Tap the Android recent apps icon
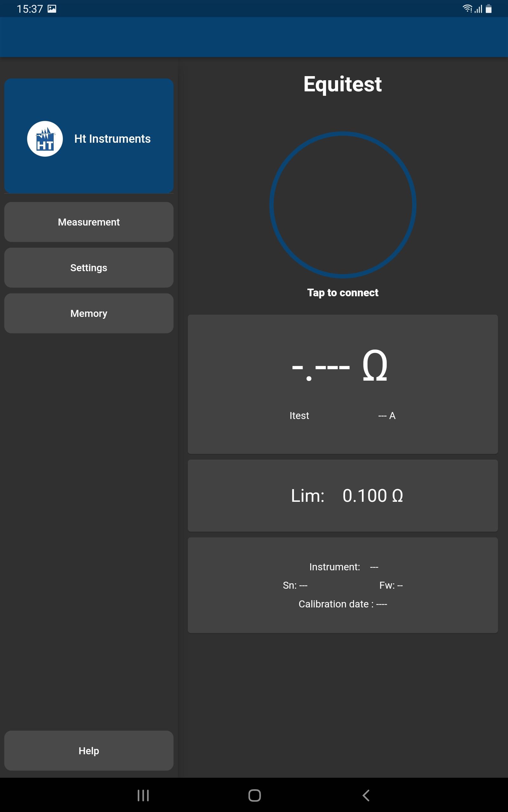 click(x=143, y=795)
